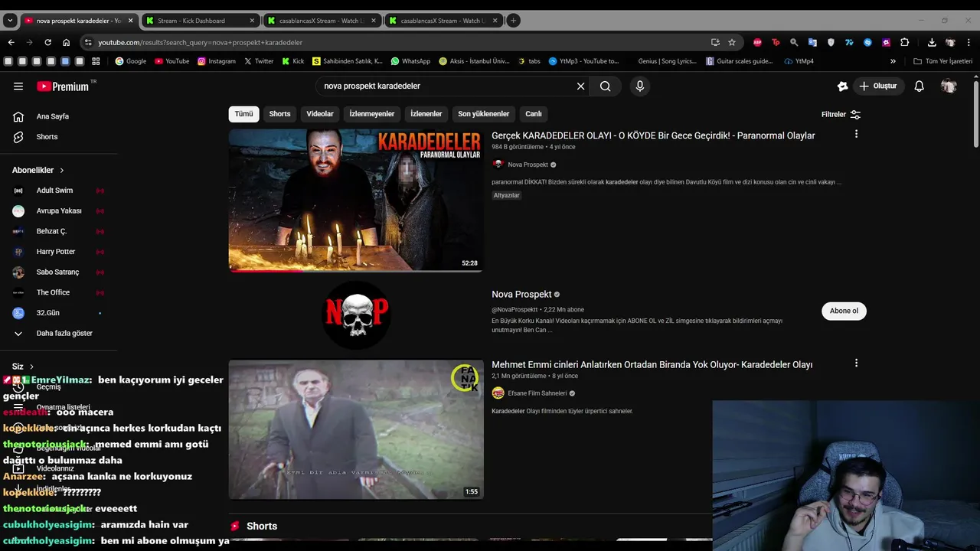Open the AdBlock Plus extension
The height and width of the screenshot is (551, 980).
point(757,42)
